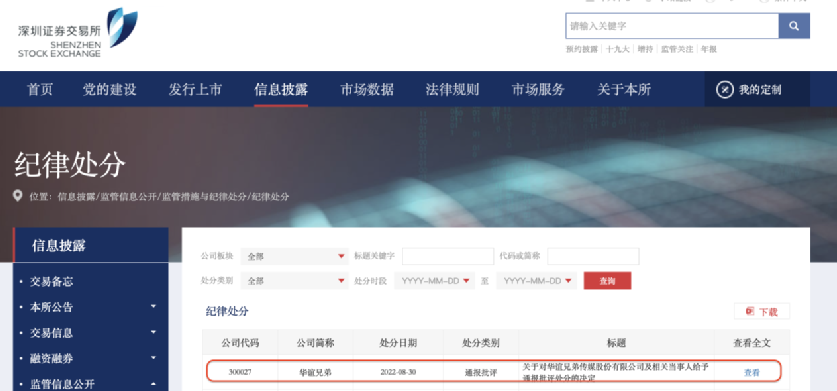Click the 信息披露 breadcrumb segment
Viewport: 837px width, 391px height.
click(76, 197)
